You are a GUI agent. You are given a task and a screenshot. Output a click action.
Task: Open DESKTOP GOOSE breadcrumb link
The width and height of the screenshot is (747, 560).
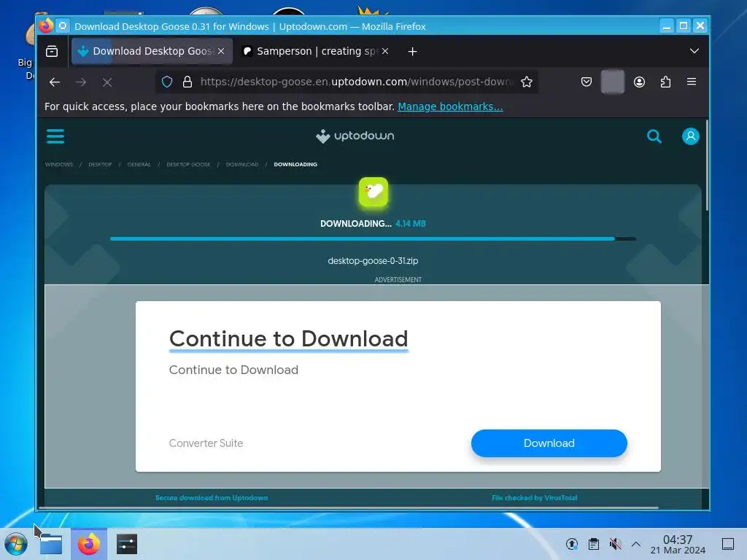[188, 164]
